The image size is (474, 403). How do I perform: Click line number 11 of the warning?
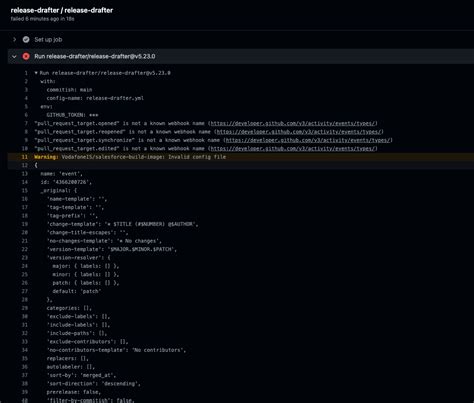25,157
